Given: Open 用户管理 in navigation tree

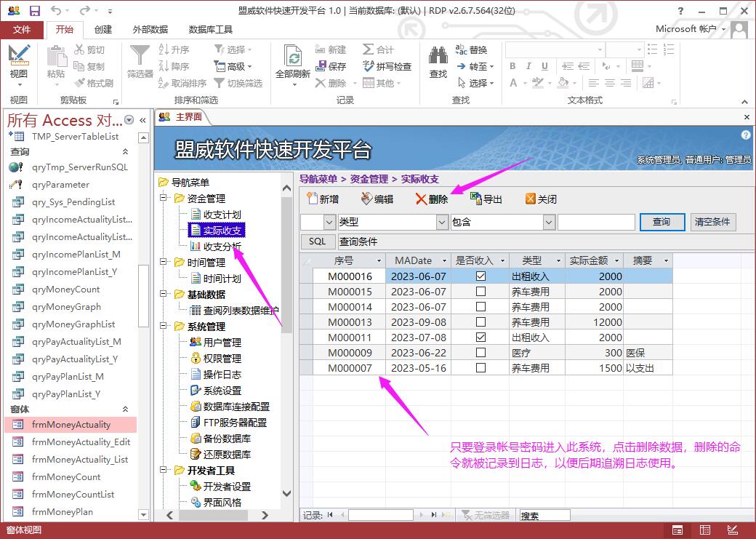Looking at the screenshot, I should coord(215,343).
